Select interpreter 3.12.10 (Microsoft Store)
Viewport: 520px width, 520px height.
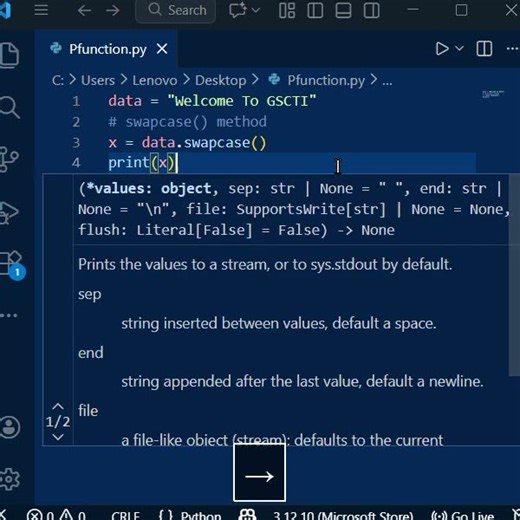click(343, 516)
